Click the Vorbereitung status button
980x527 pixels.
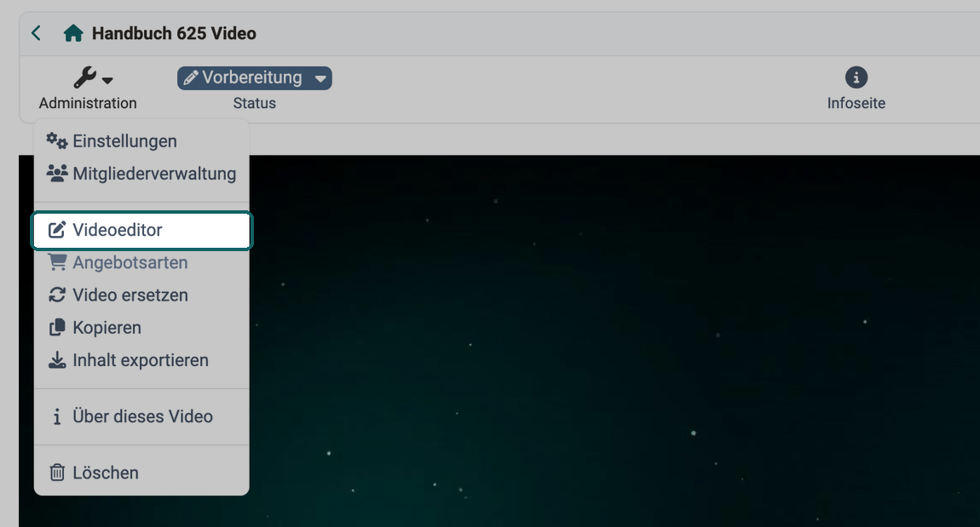point(255,78)
